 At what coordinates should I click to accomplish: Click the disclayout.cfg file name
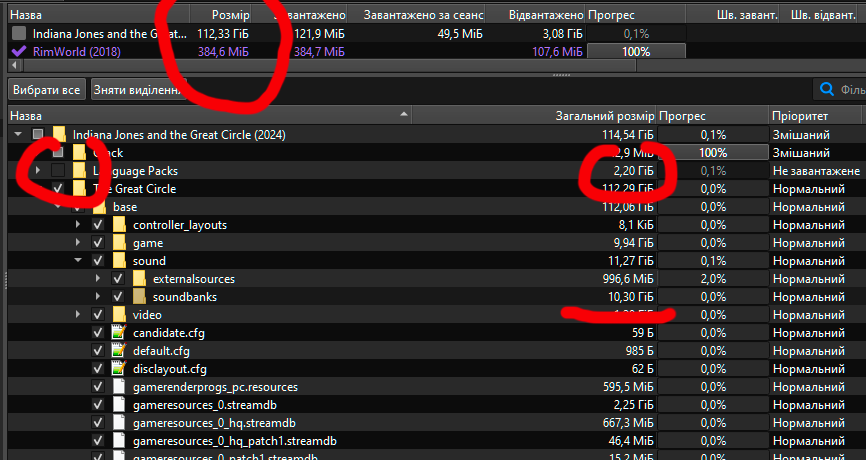pos(170,369)
